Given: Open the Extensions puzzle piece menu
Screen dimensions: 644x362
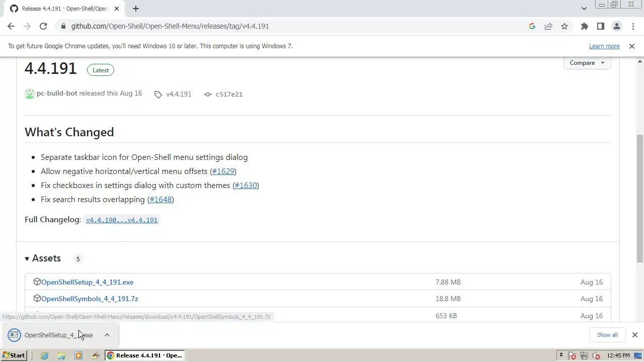Looking at the screenshot, I should (584, 26).
